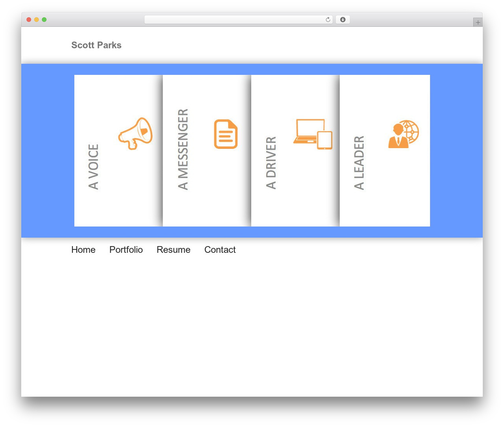The height and width of the screenshot is (427, 504).
Task: Open the Resume menu item
Action: [x=174, y=250]
